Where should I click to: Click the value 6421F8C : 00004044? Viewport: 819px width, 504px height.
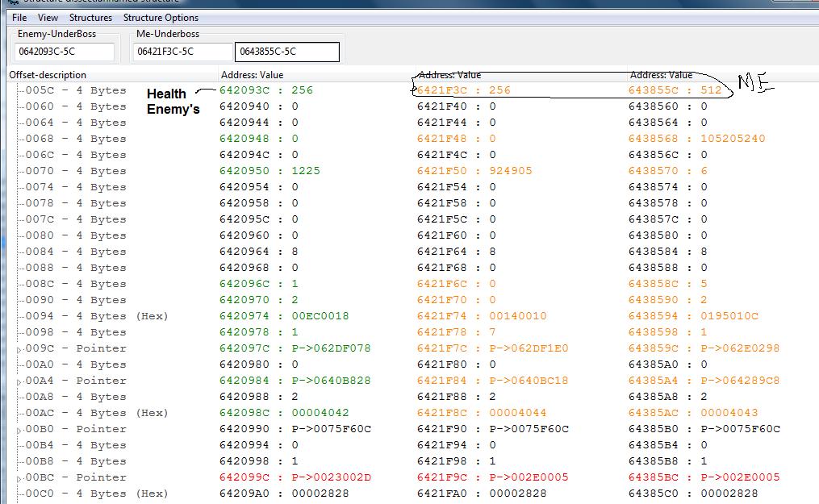482,413
